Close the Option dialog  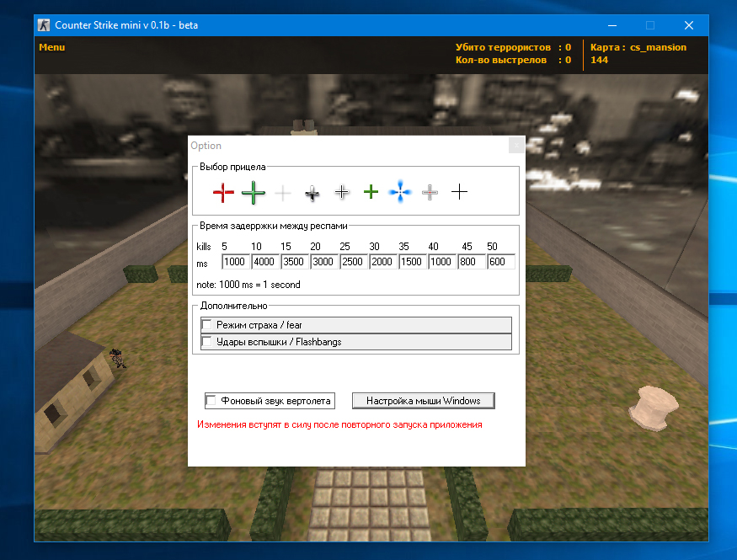click(x=516, y=146)
